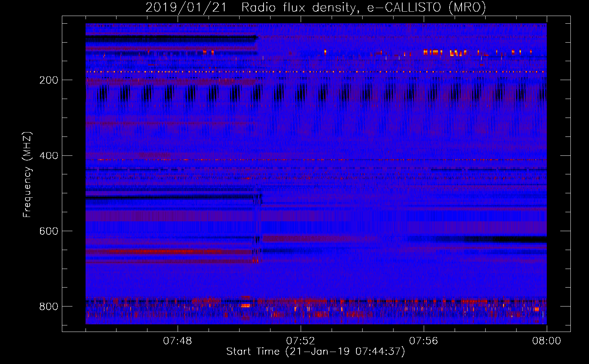Click the 07:48 time axis label
589x364 pixels.
click(178, 341)
